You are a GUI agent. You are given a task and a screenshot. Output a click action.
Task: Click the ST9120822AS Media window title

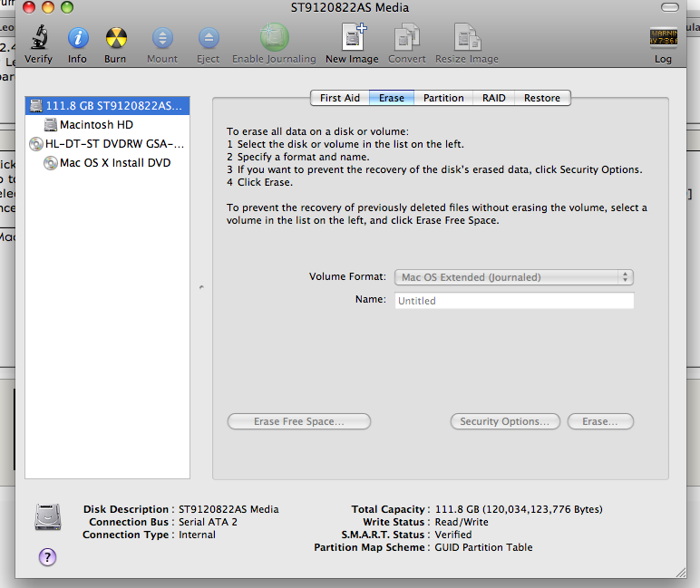[350, 7]
